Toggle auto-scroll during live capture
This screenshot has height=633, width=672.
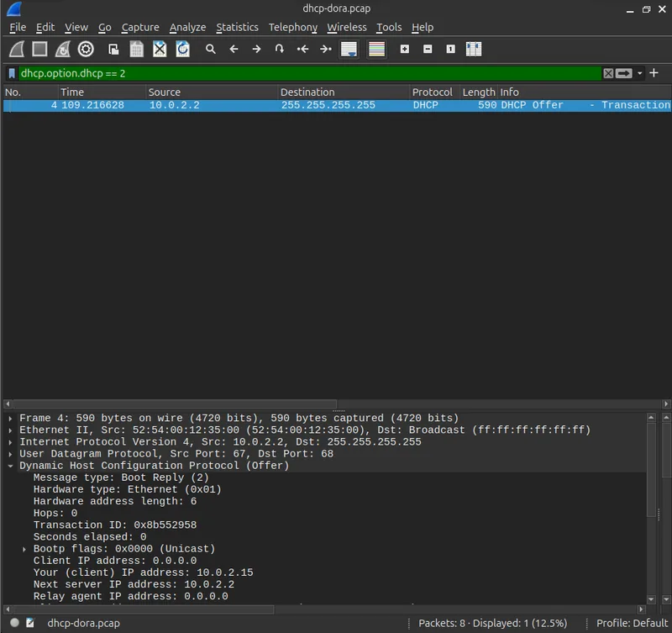point(349,50)
